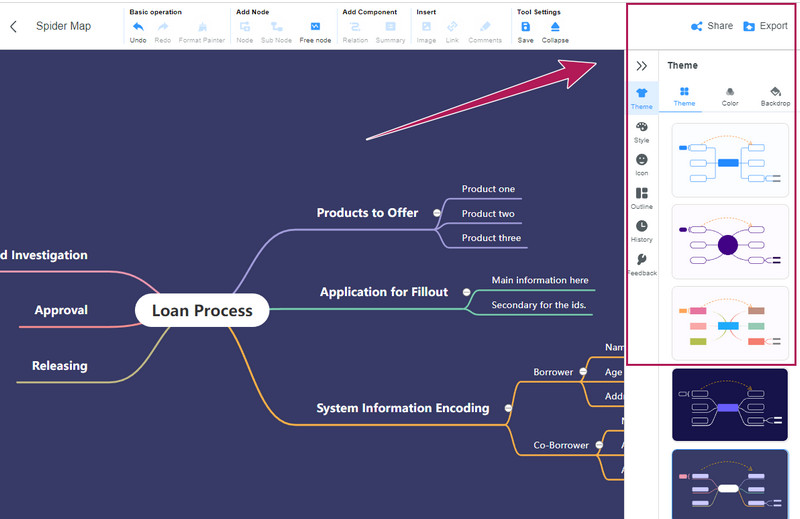Select the Free node tool

315,27
